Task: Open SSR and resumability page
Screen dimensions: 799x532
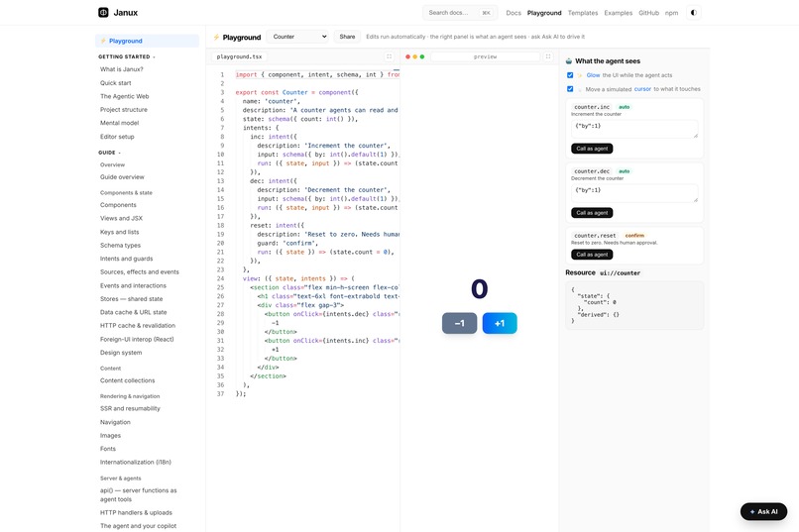Action: click(x=130, y=408)
